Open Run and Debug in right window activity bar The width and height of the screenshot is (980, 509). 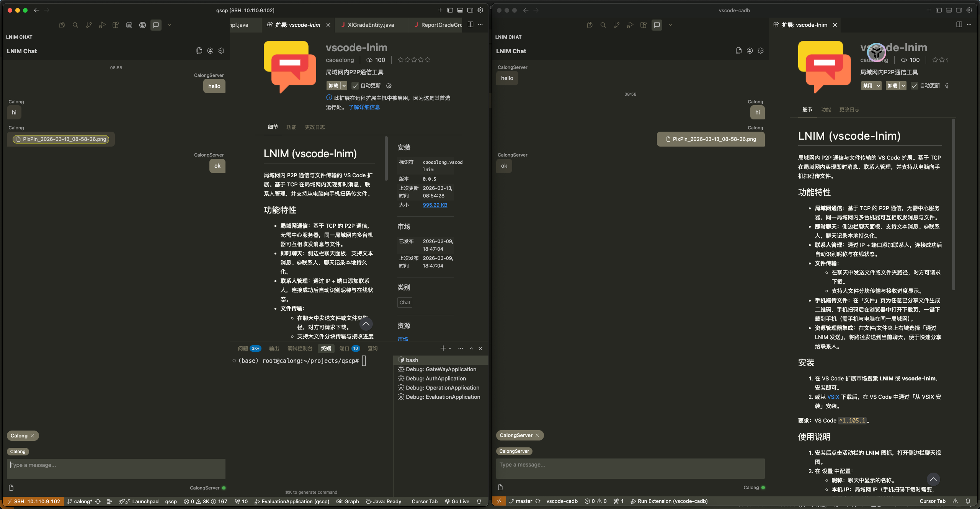coord(630,25)
